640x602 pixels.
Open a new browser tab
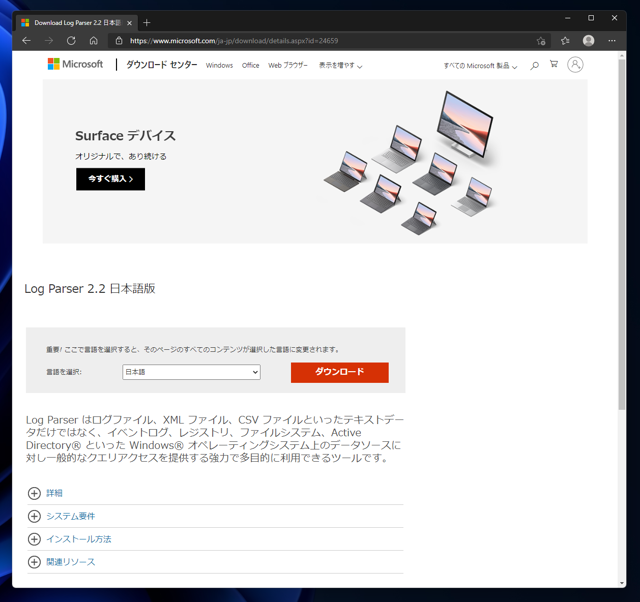pyautogui.click(x=147, y=23)
